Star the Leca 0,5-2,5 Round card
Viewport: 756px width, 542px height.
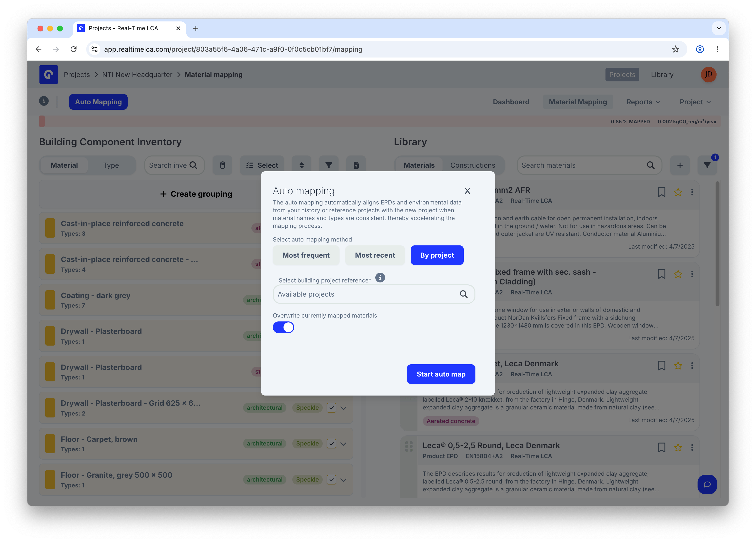(x=678, y=448)
